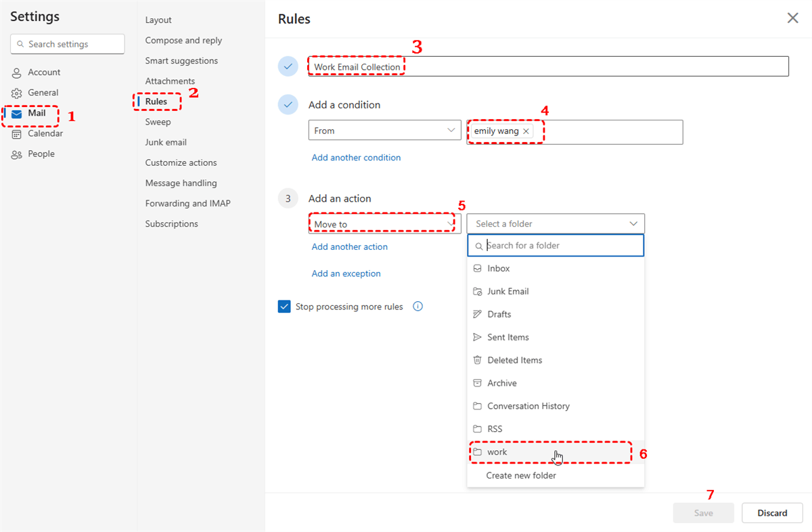Open the Sweep settings section
812x532 pixels.
158,123
